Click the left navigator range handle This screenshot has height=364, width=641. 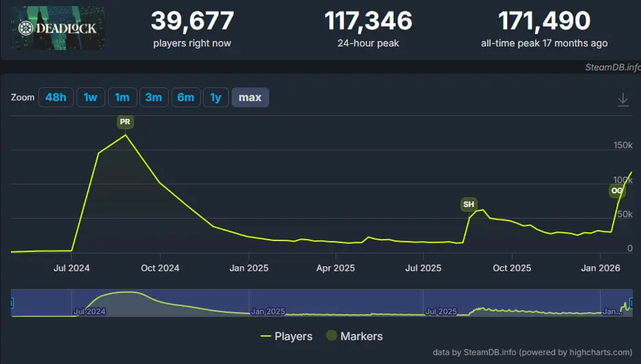tap(12, 303)
